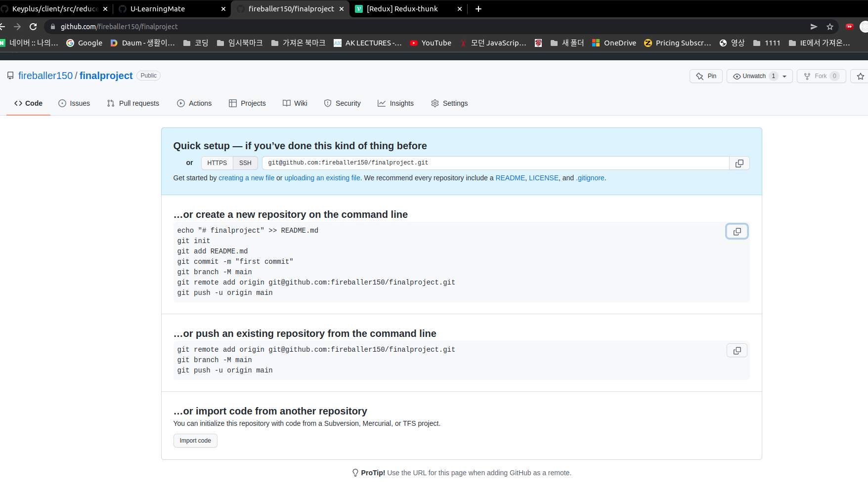Star the finalproject repository
This screenshot has height=494, width=868.
point(861,76)
